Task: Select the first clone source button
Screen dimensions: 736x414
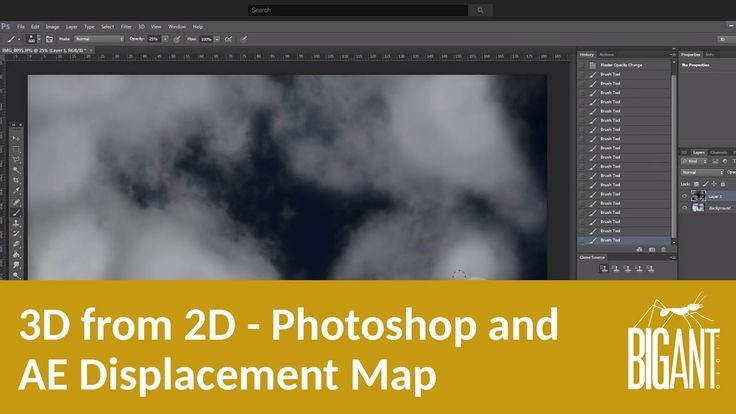Action: tap(604, 268)
